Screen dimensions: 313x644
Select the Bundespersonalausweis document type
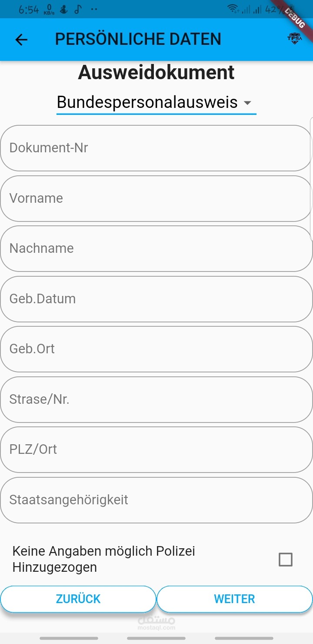click(147, 102)
